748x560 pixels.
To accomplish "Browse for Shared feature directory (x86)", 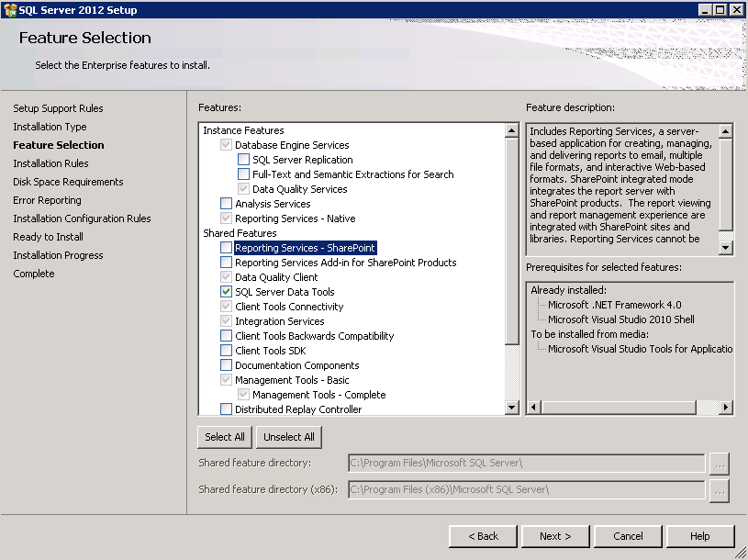I will (x=720, y=490).
